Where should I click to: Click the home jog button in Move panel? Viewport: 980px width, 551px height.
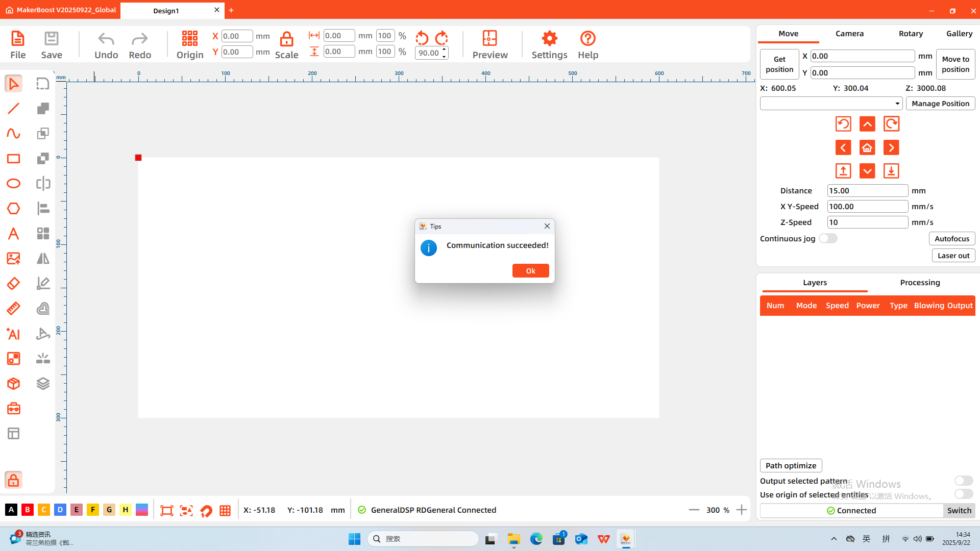[867, 147]
